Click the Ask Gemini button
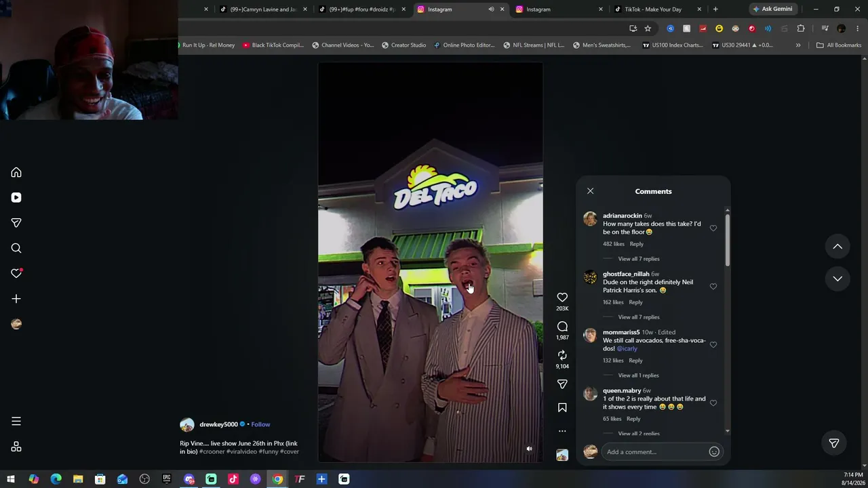This screenshot has width=868, height=488. (772, 9)
